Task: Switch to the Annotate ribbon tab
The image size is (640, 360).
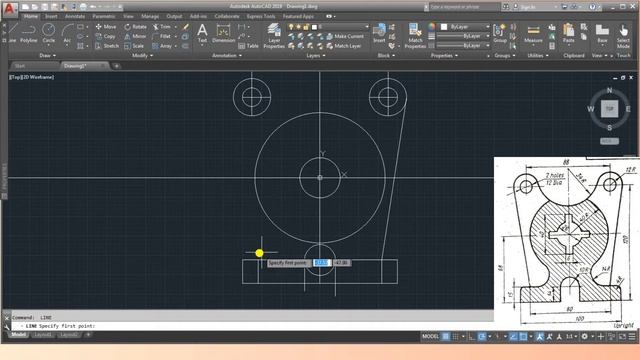Action: (75, 16)
